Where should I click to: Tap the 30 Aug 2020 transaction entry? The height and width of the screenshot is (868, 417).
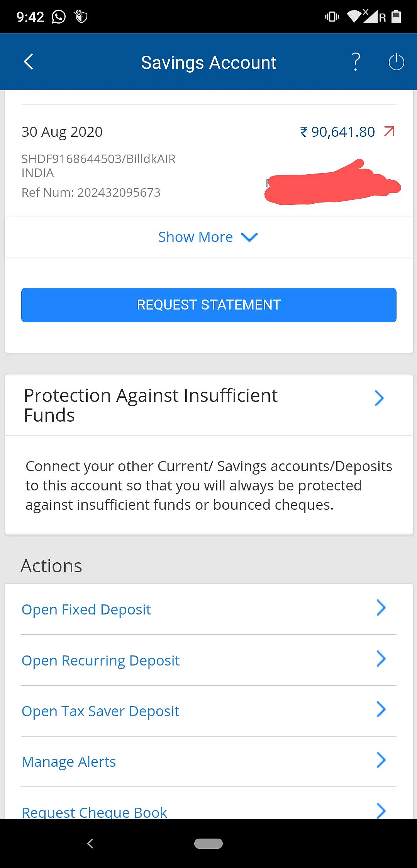209,160
